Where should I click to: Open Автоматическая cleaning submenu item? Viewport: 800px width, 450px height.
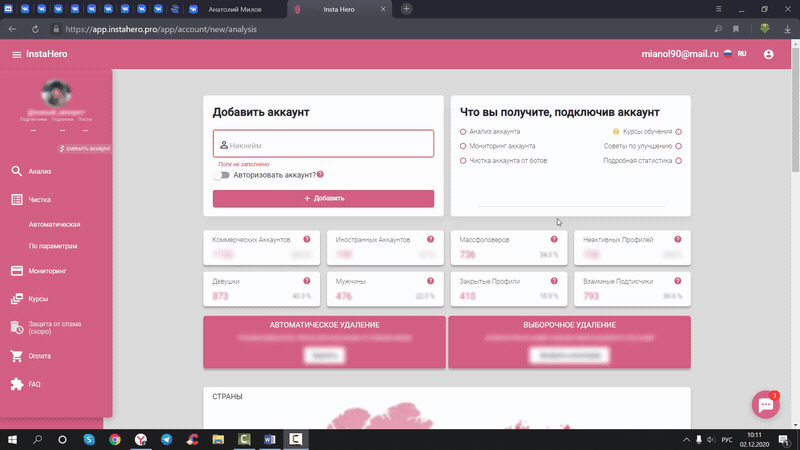coord(55,224)
